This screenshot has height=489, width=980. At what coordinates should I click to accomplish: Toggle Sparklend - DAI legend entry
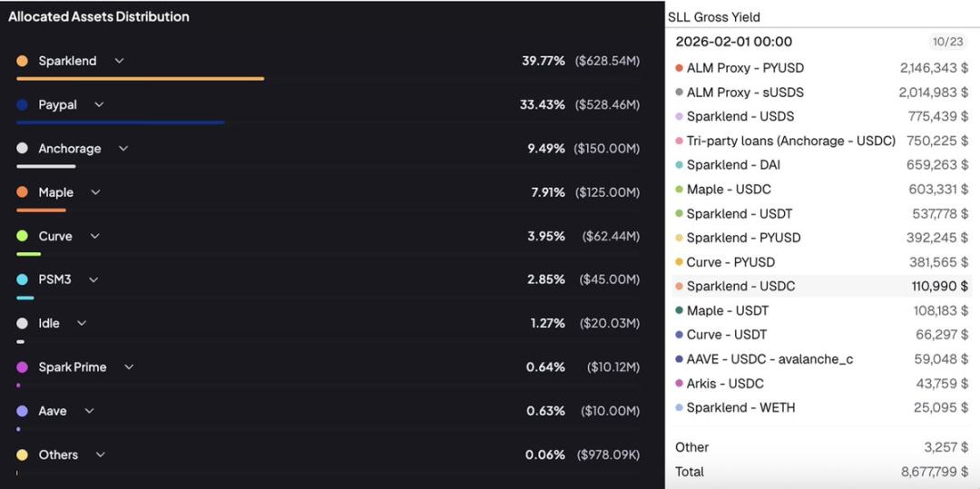tap(732, 165)
